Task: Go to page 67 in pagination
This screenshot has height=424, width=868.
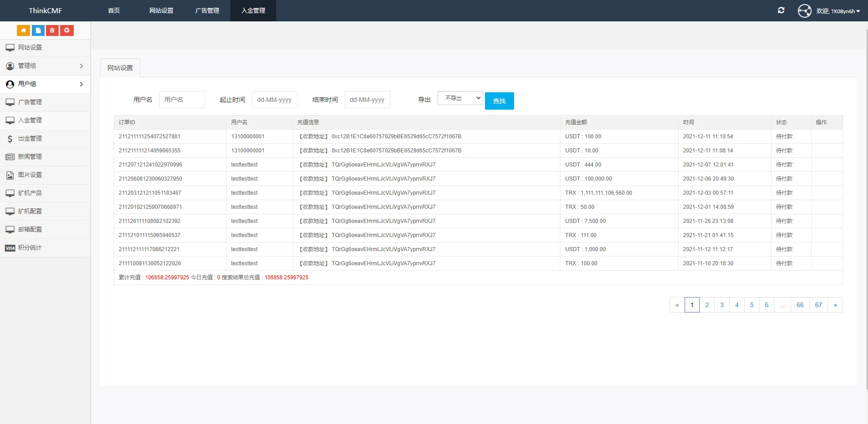Action: click(x=818, y=305)
